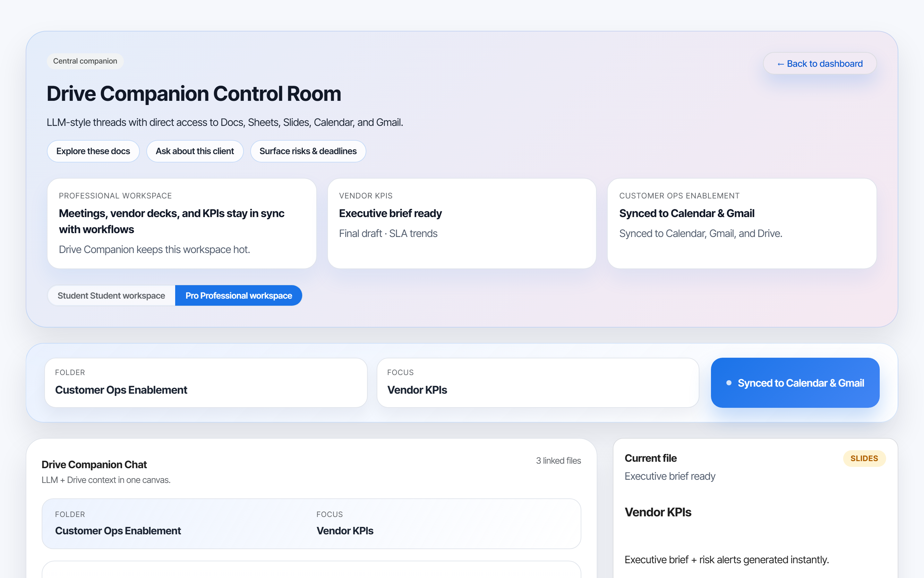Click the SLIDES file type badge
Screen dimensions: 924x578
click(x=864, y=458)
